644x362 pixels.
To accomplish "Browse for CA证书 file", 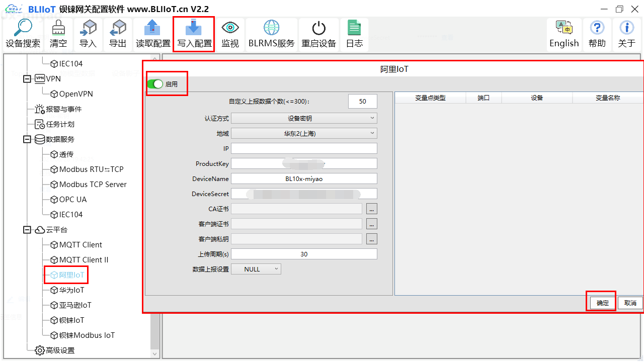I will click(x=372, y=209).
